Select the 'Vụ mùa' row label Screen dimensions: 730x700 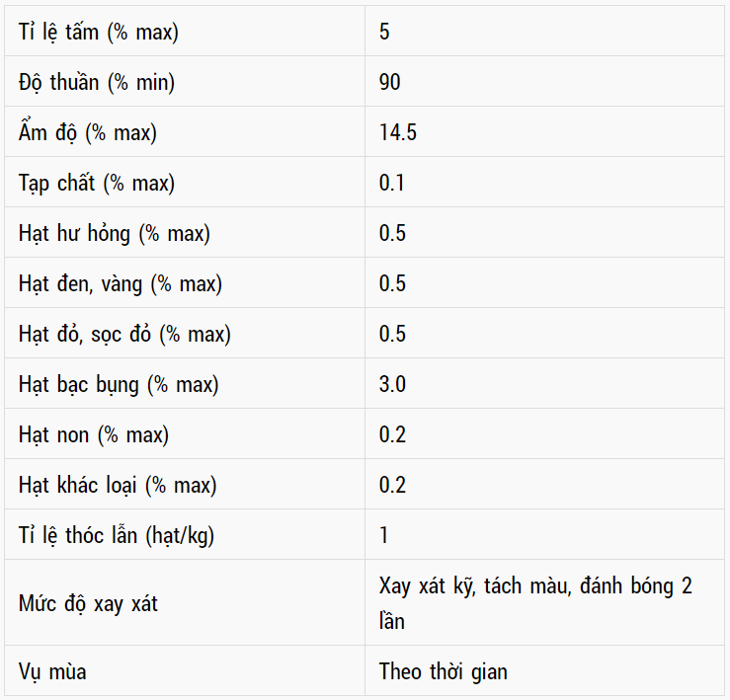point(52,671)
